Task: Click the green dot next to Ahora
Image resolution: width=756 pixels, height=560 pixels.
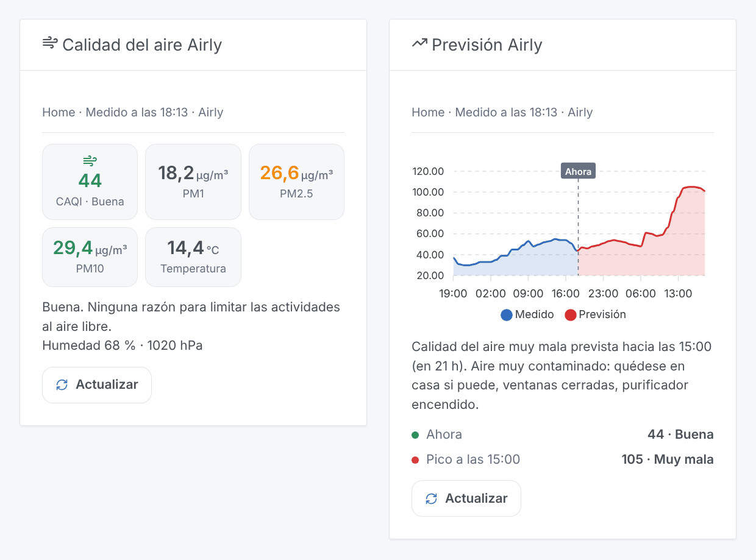Action: coord(415,435)
